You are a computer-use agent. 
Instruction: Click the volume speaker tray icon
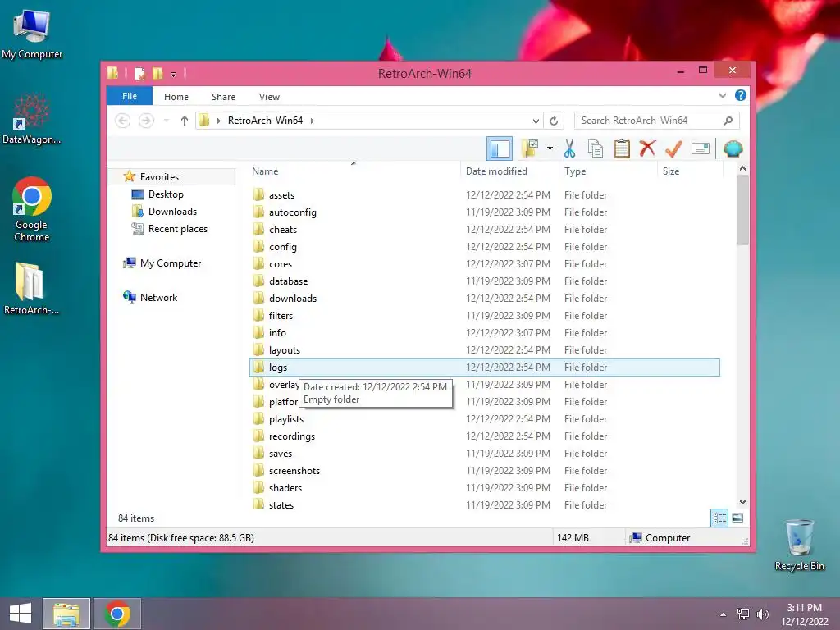pyautogui.click(x=763, y=614)
